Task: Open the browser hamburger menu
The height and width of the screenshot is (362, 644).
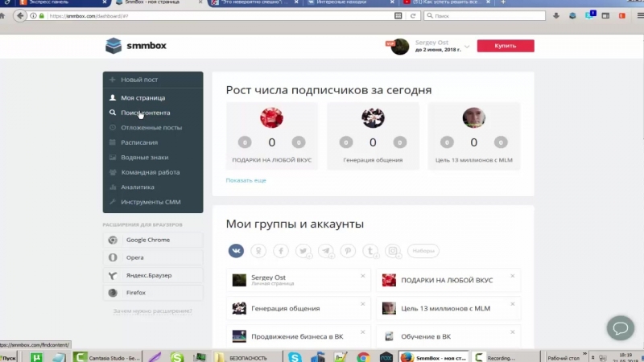Action: click(x=640, y=15)
